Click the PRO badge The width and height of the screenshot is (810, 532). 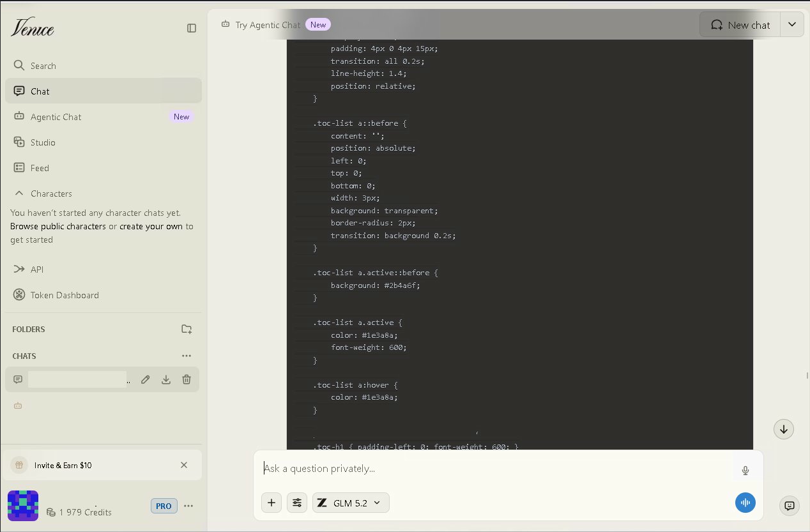pos(164,506)
